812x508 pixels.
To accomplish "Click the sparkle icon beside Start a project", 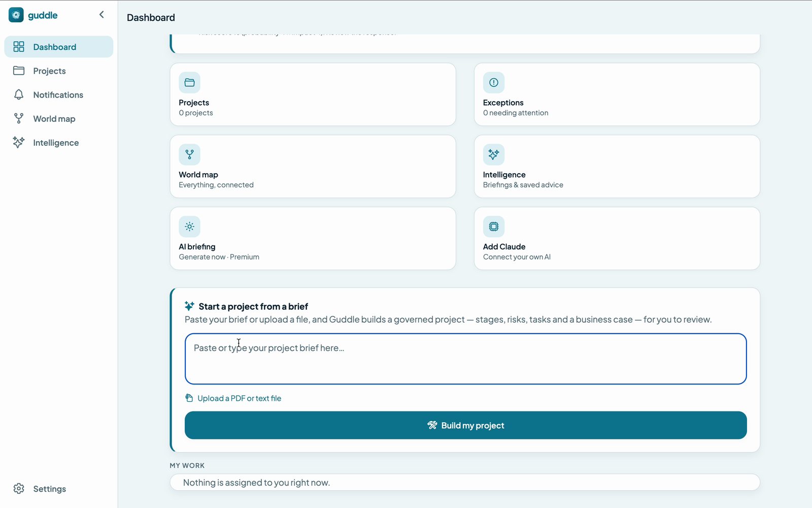I will 189,306.
